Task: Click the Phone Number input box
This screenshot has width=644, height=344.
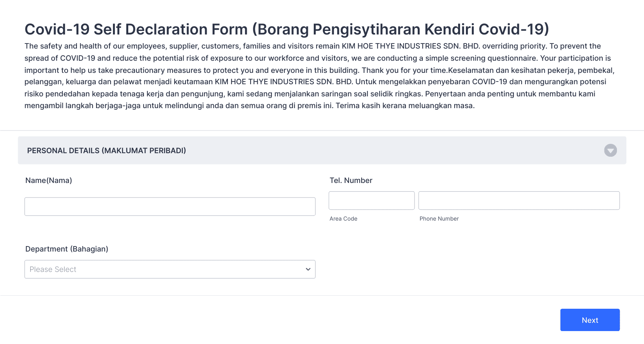Action: point(519,201)
